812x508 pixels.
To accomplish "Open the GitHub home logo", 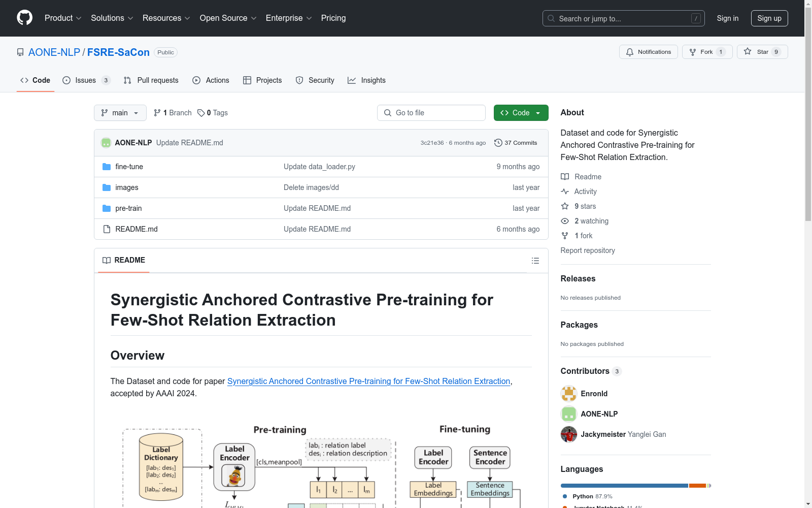I will coord(24,18).
